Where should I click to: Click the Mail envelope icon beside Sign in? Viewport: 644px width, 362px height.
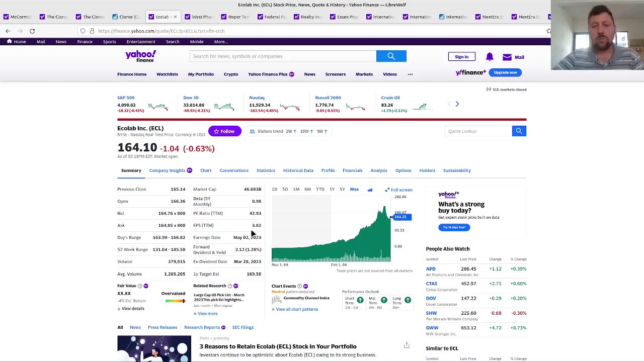507,57
